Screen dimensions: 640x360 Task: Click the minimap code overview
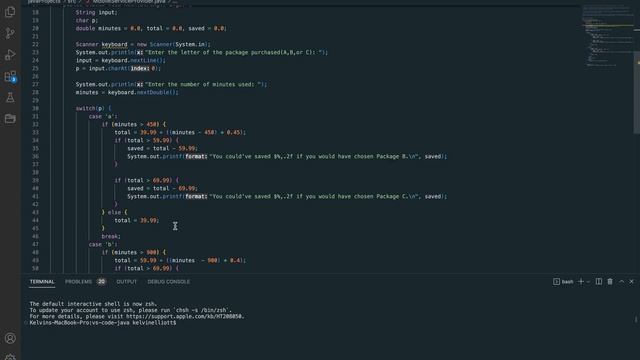(x=607, y=37)
